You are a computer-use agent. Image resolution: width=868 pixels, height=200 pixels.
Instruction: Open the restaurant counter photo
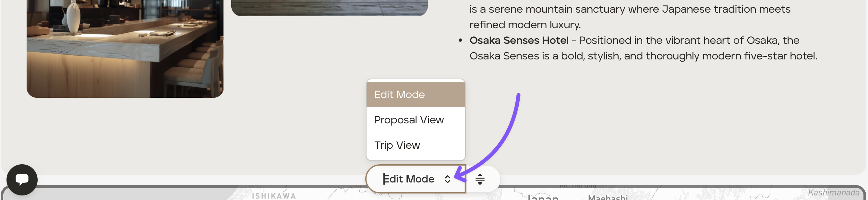[x=125, y=49]
